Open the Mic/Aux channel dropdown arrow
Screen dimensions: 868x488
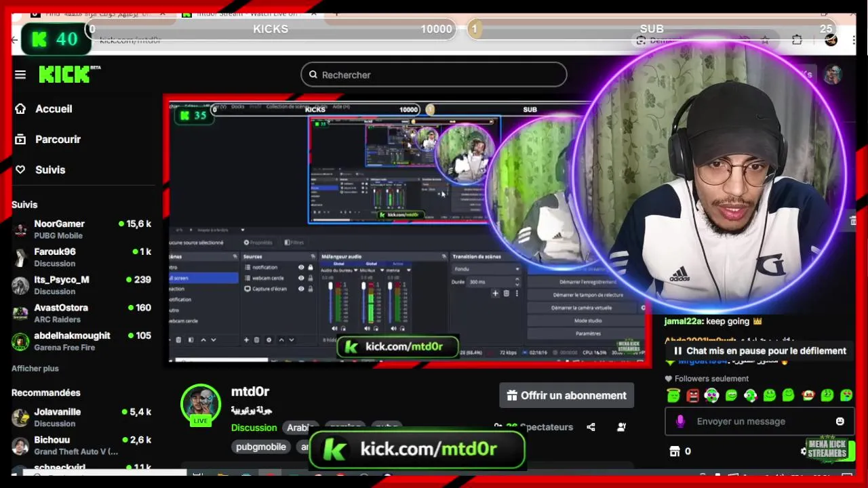tap(382, 270)
